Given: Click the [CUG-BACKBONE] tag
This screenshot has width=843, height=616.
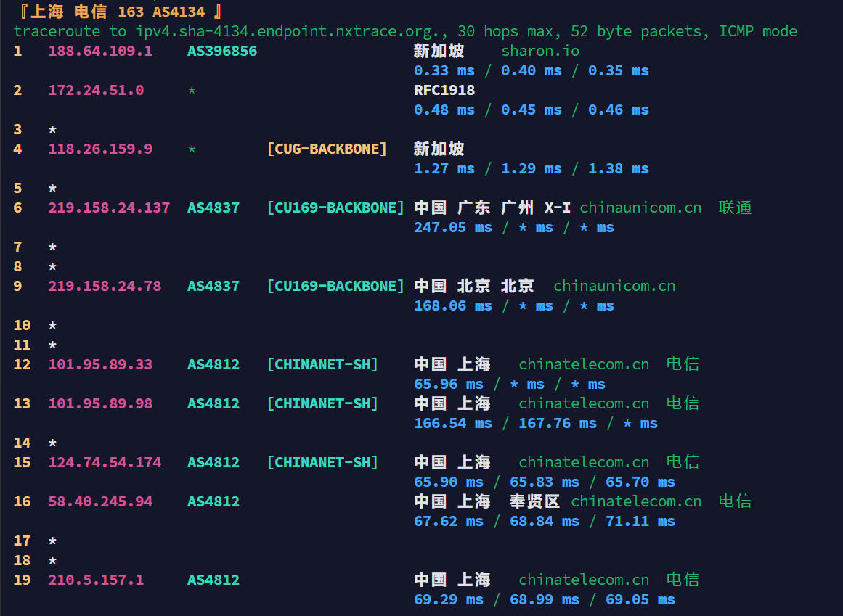Looking at the screenshot, I should click(x=327, y=149).
